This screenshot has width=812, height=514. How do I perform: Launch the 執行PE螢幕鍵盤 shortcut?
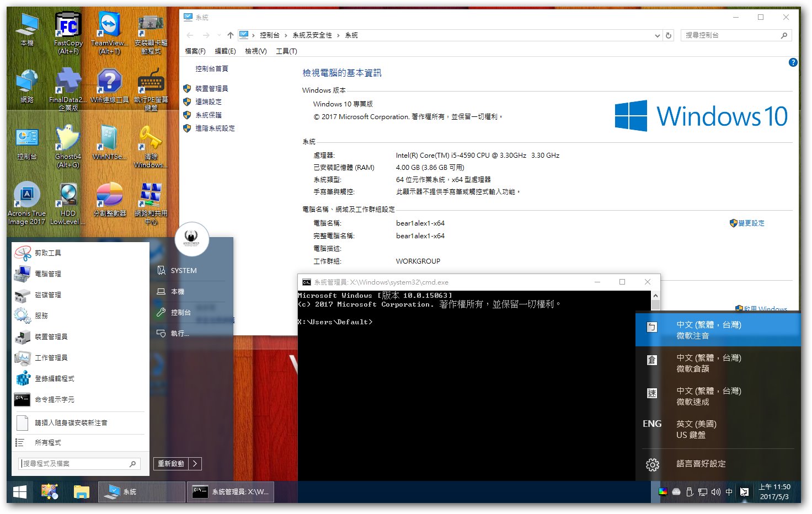click(x=151, y=90)
